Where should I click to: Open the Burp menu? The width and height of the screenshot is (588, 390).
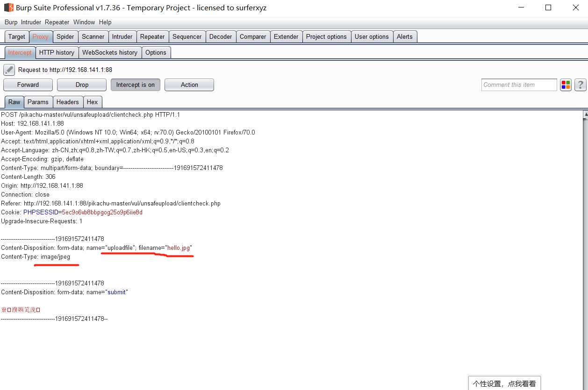click(x=11, y=22)
